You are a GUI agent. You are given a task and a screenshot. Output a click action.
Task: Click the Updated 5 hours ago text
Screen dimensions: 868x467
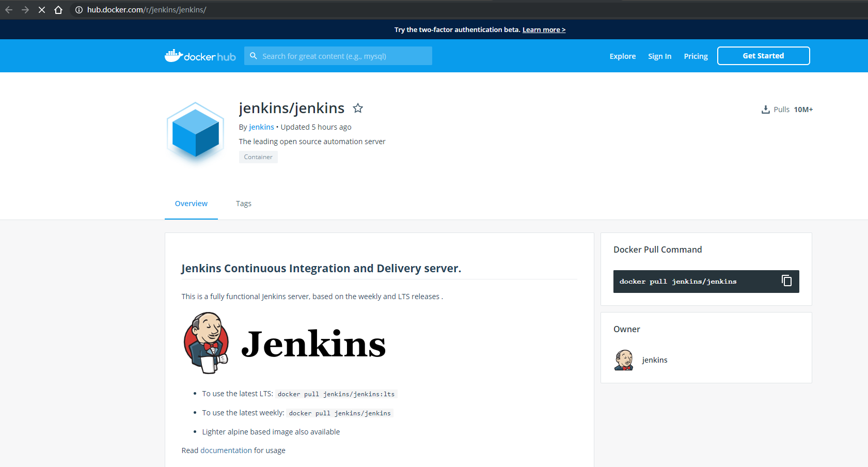[x=316, y=127]
